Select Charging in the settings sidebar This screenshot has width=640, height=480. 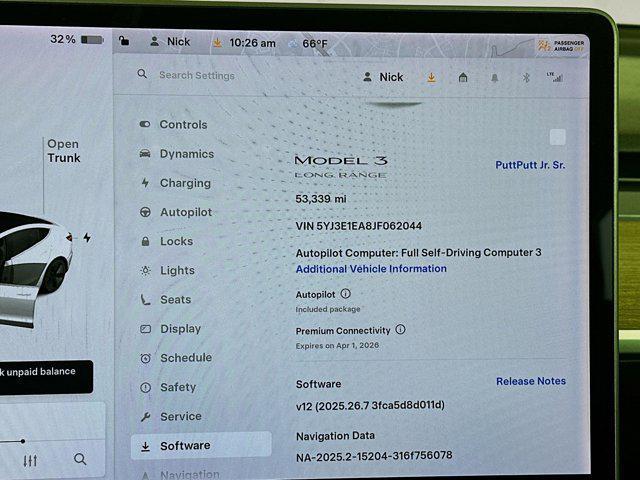[x=185, y=183]
